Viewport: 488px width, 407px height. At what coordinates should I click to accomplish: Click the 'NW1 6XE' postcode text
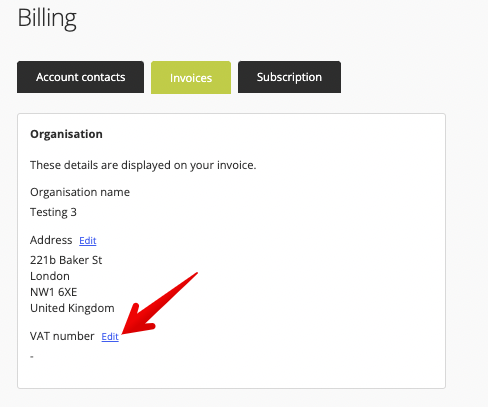(54, 292)
